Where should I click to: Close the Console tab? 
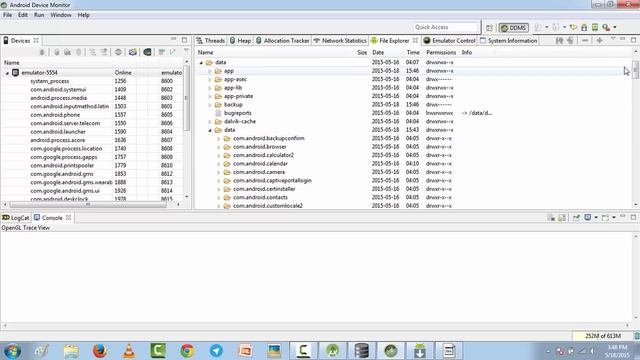click(69, 218)
